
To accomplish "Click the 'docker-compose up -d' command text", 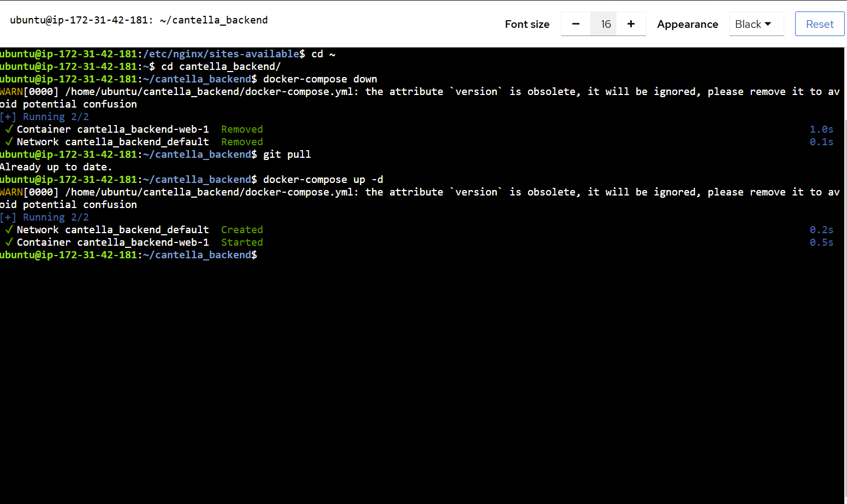I will pos(323,180).
